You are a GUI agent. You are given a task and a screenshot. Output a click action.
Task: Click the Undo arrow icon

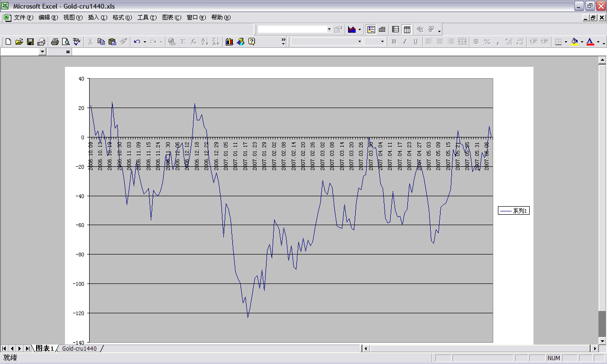point(137,42)
